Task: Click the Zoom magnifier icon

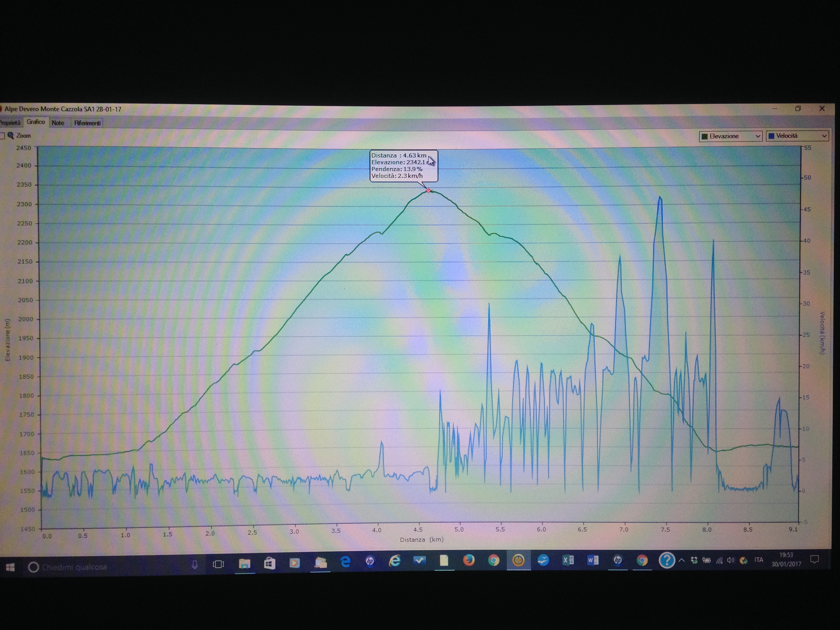Action: pos(11,135)
